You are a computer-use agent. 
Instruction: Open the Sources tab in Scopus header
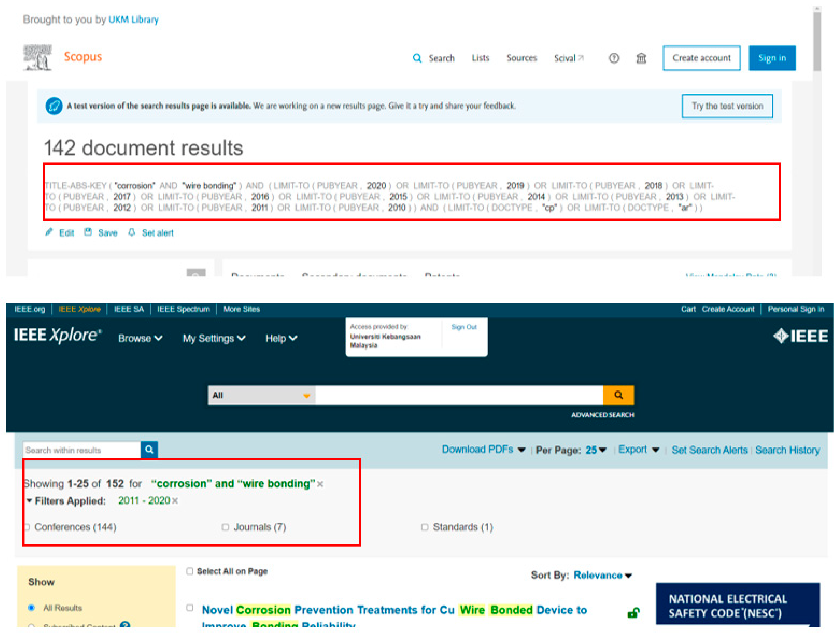pyautogui.click(x=521, y=58)
